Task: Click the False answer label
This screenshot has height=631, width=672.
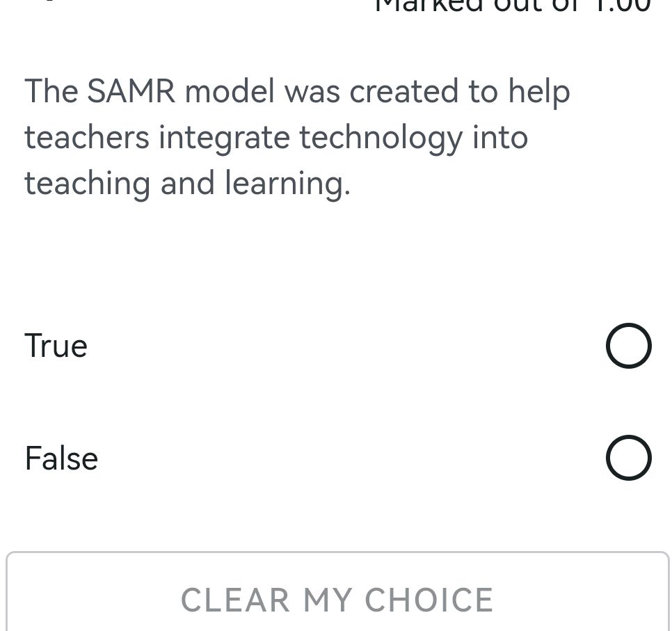Action: coord(61,458)
